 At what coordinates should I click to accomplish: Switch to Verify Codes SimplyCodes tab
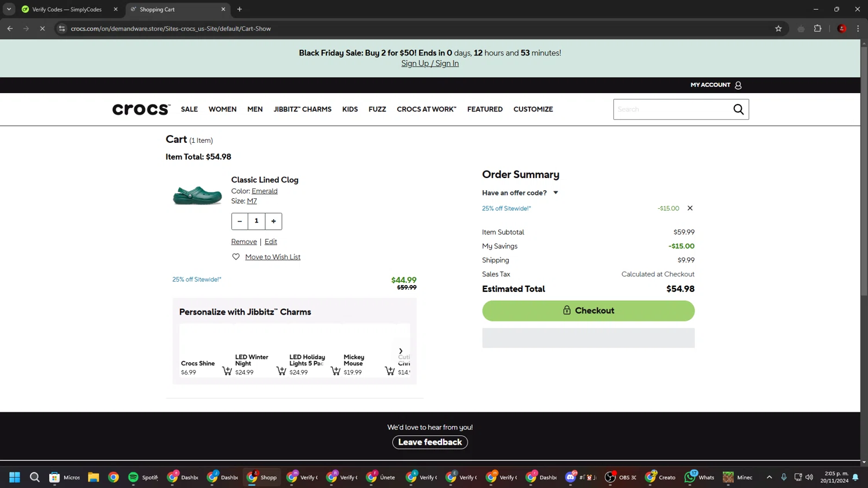tap(67, 9)
